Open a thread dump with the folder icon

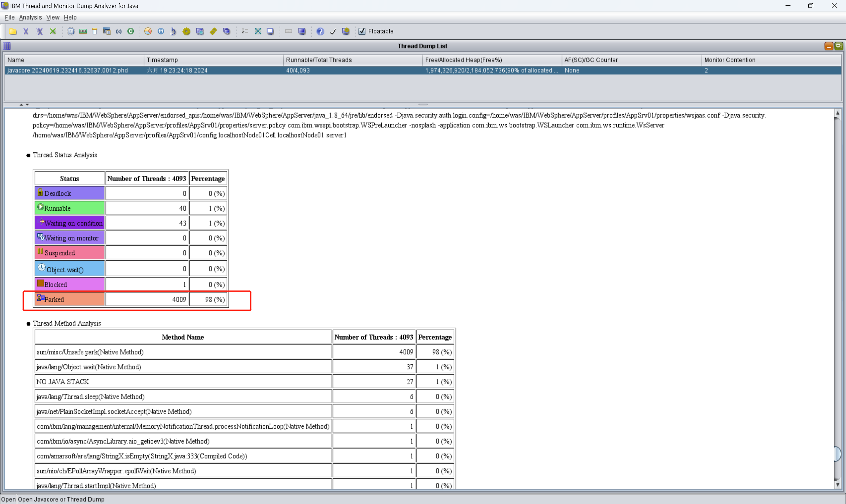pos(13,31)
